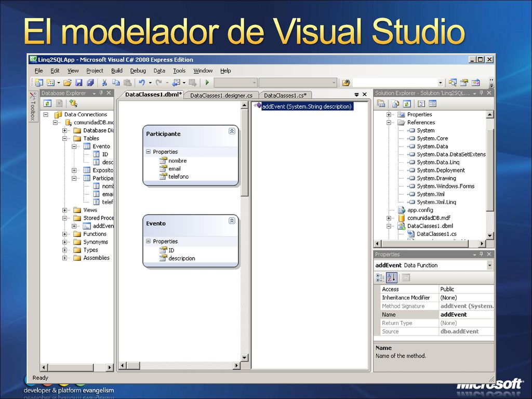Click the Redo toolbar icon

click(158, 83)
